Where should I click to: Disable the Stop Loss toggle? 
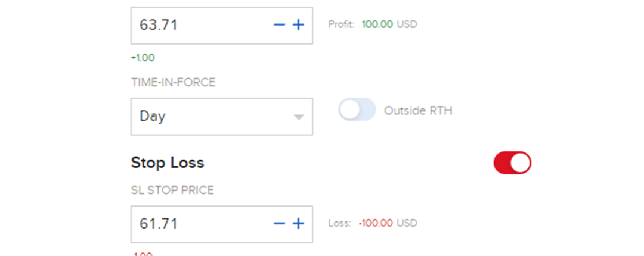(x=512, y=163)
